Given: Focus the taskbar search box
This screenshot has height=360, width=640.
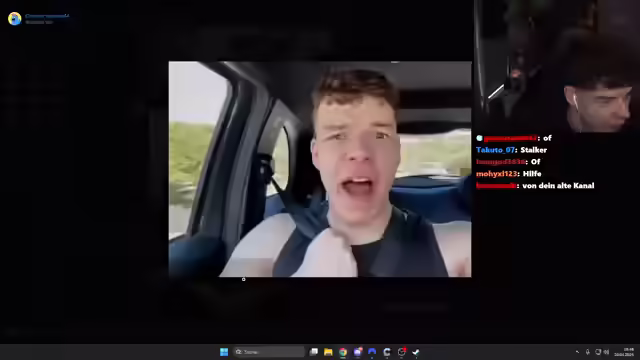Looking at the screenshot, I should (269, 352).
